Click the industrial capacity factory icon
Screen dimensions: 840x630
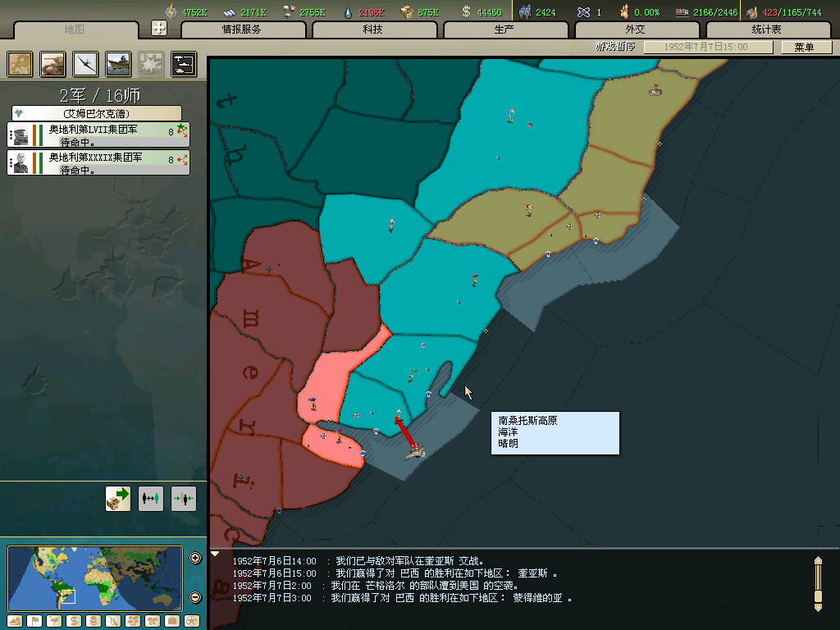coord(753,11)
